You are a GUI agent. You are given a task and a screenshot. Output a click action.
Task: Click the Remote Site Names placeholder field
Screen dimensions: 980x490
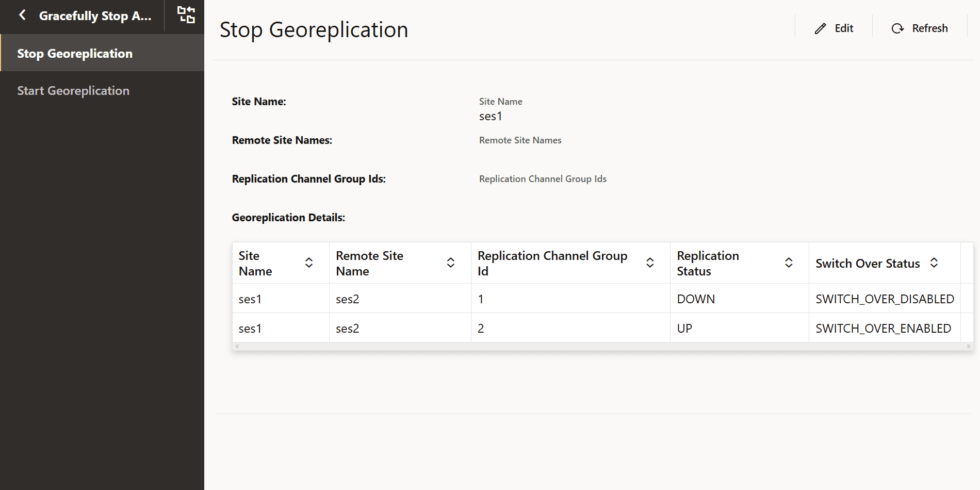pos(520,140)
